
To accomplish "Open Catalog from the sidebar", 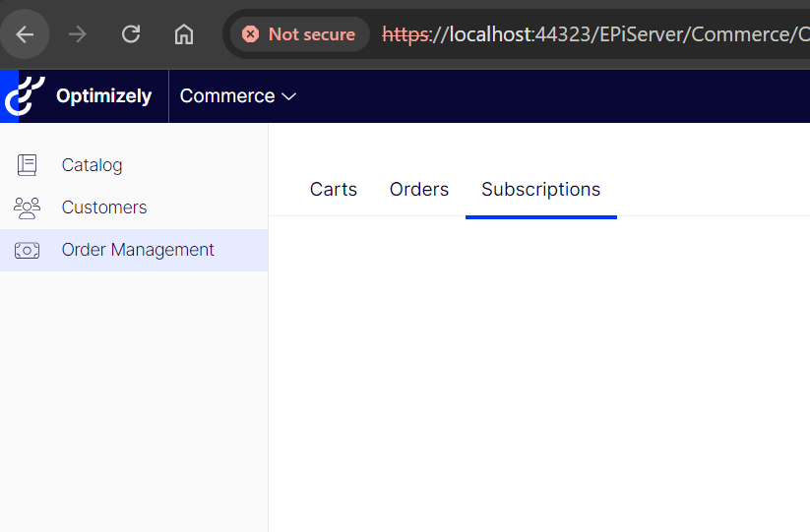I will (92, 165).
